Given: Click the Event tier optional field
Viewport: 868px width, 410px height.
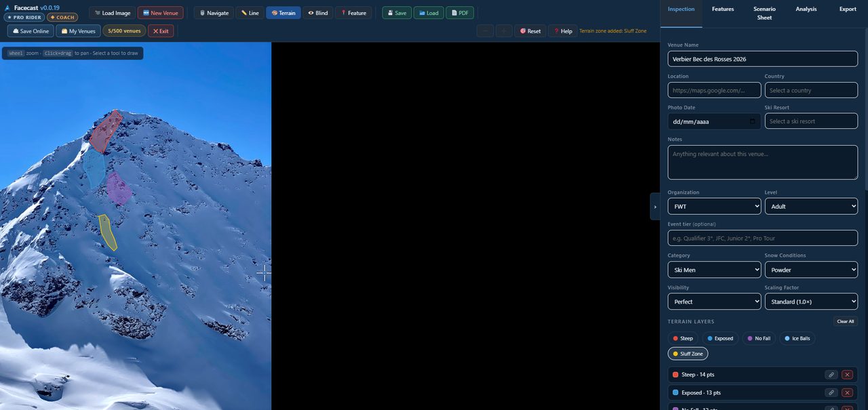Looking at the screenshot, I should click(762, 238).
